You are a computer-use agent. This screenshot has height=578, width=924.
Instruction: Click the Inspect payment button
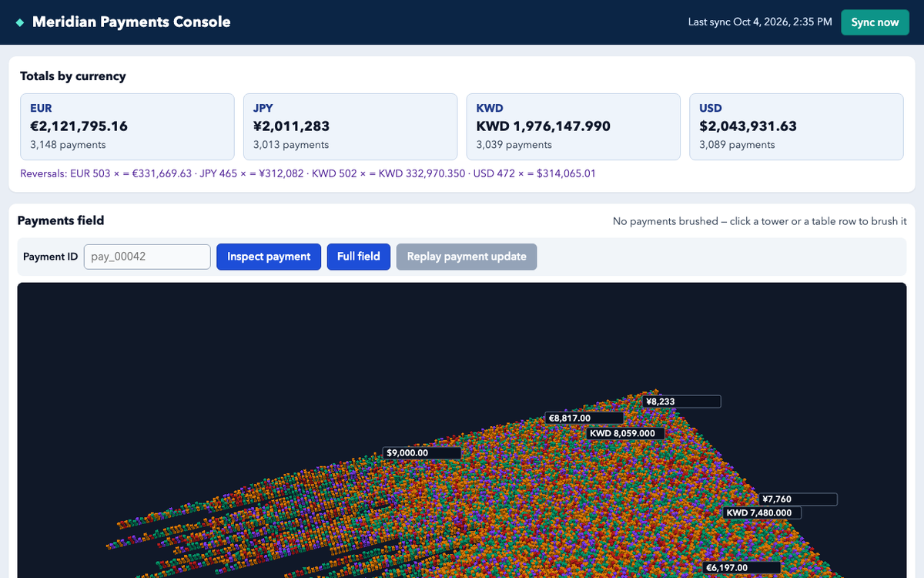click(269, 257)
